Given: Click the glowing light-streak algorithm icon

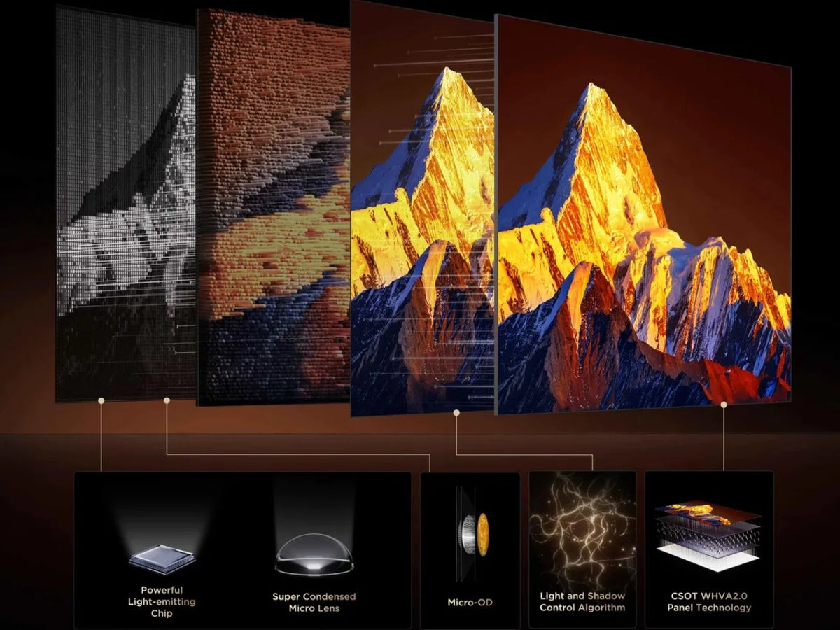Looking at the screenshot, I should pyautogui.click(x=582, y=531).
